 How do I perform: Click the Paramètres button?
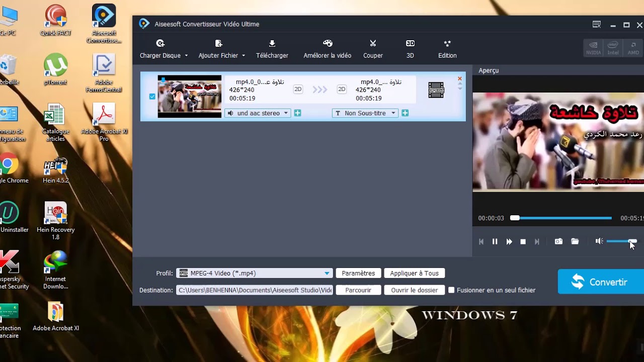[358, 274]
